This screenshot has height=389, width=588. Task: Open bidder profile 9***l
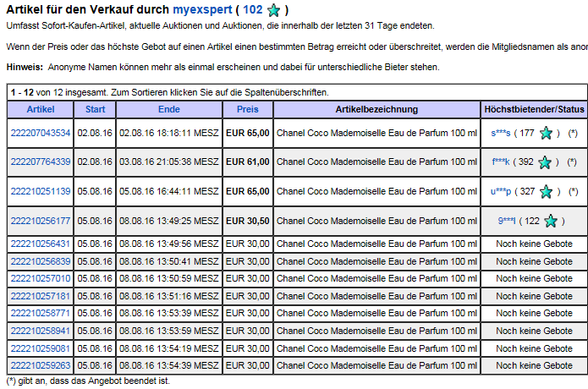[507, 221]
